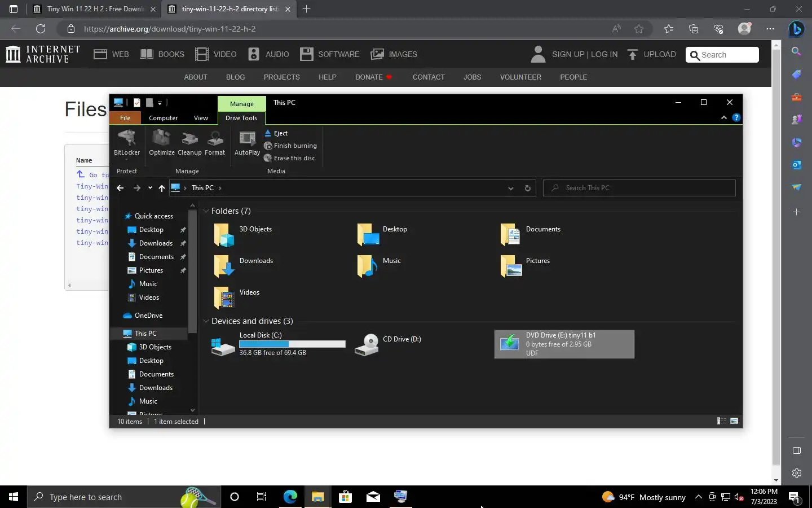Select the Format drive icon
The image size is (812, 508).
[x=215, y=143]
